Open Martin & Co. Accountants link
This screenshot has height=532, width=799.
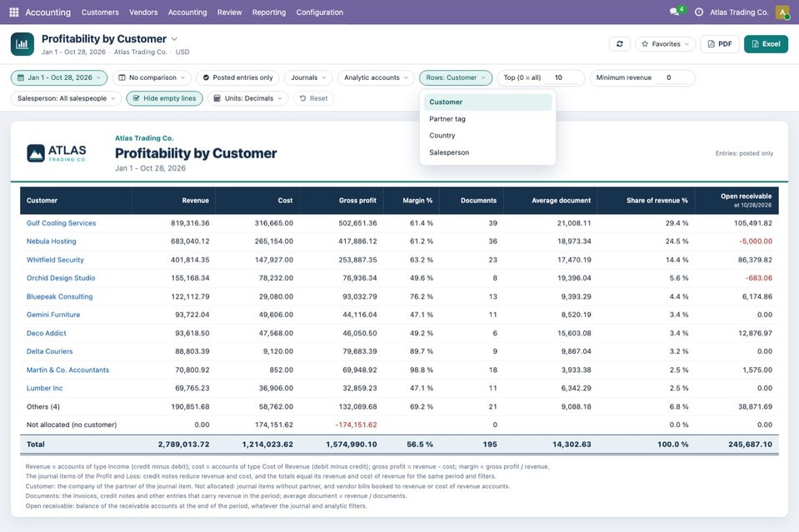tap(67, 370)
